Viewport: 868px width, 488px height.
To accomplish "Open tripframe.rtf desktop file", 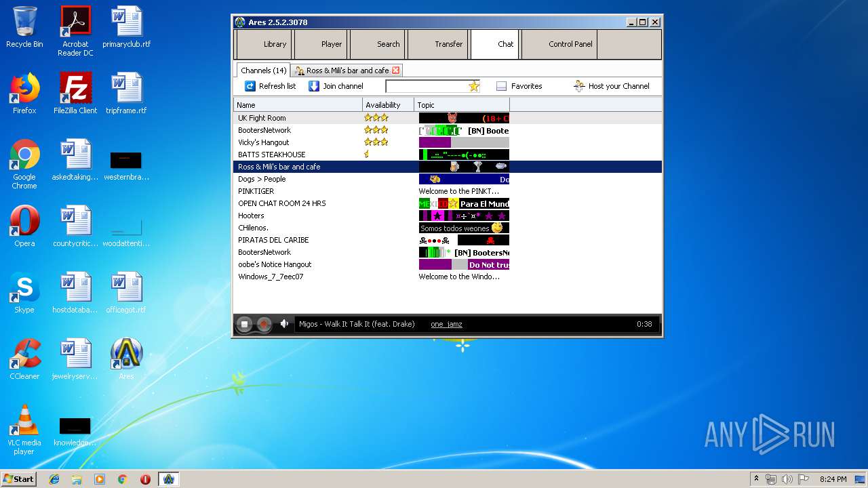I will (x=126, y=94).
